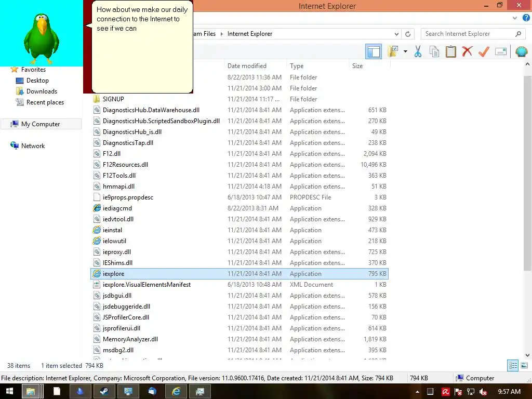532x399 pixels.
Task: Copy selection using the copy icon
Action: pos(434,51)
